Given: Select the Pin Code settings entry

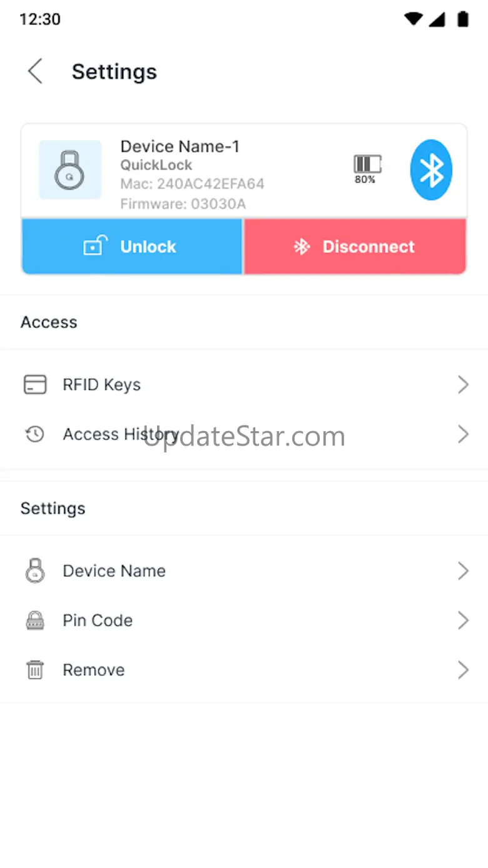Looking at the screenshot, I should pyautogui.click(x=244, y=620).
